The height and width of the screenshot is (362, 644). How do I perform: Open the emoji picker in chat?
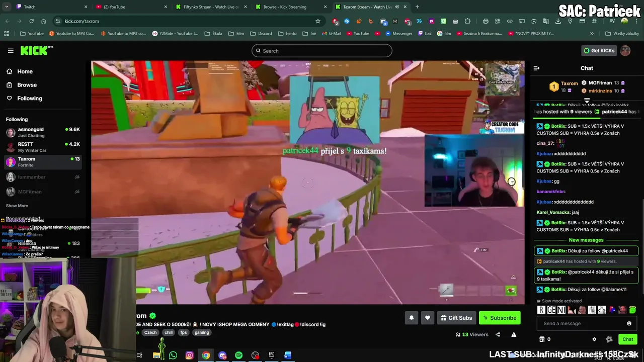point(629,323)
